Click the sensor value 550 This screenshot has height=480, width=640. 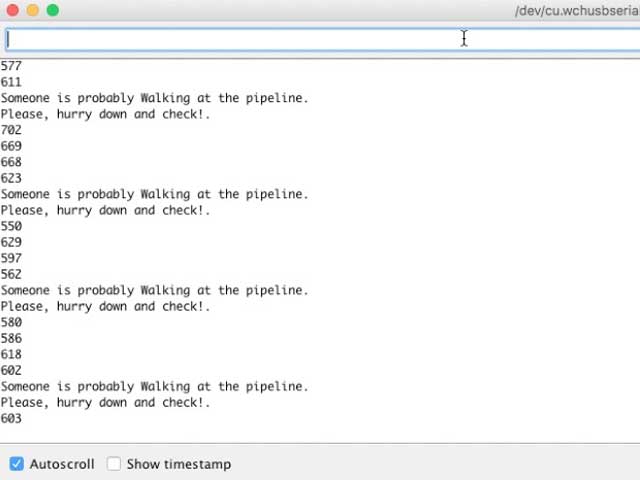pyautogui.click(x=11, y=226)
